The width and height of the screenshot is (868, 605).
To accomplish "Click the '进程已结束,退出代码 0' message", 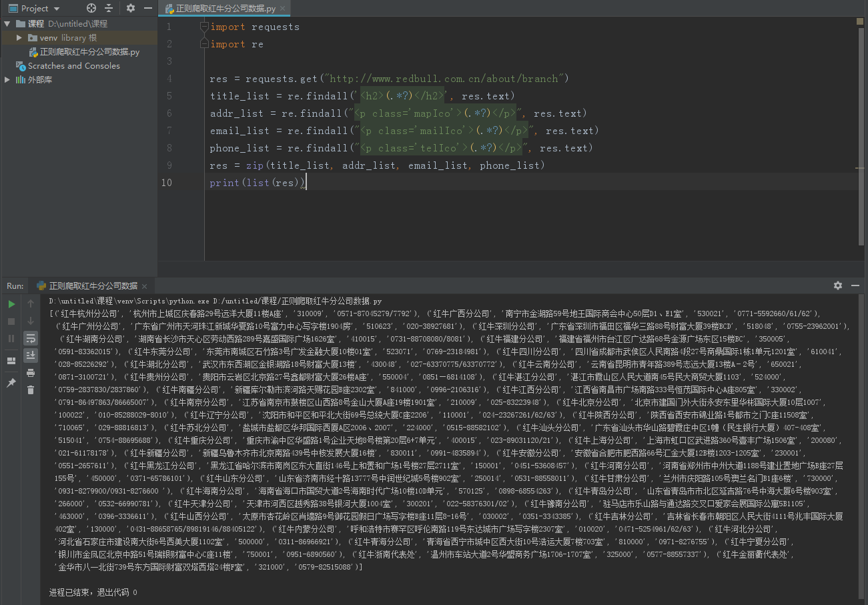I will tap(93, 592).
